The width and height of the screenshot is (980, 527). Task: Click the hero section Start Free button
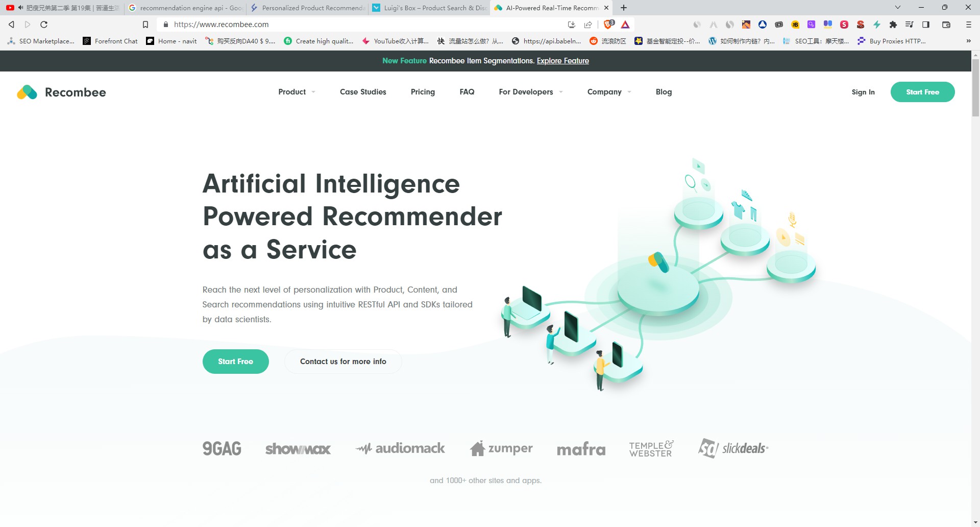coord(236,362)
